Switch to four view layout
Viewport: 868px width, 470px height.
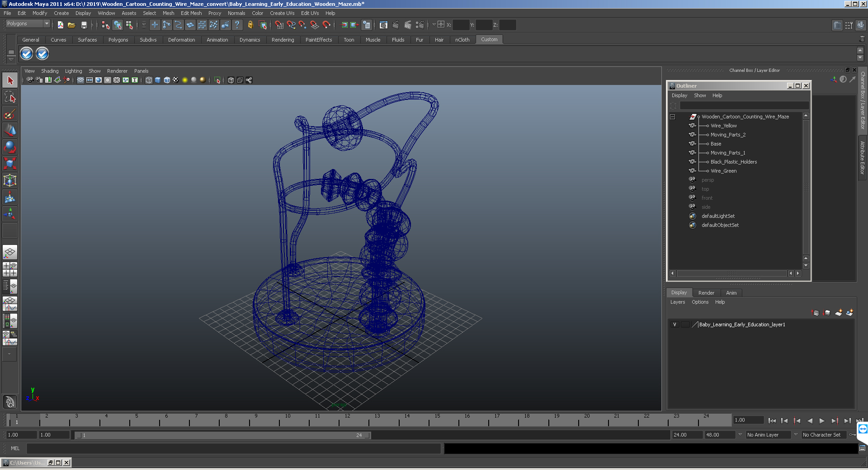pyautogui.click(x=10, y=269)
